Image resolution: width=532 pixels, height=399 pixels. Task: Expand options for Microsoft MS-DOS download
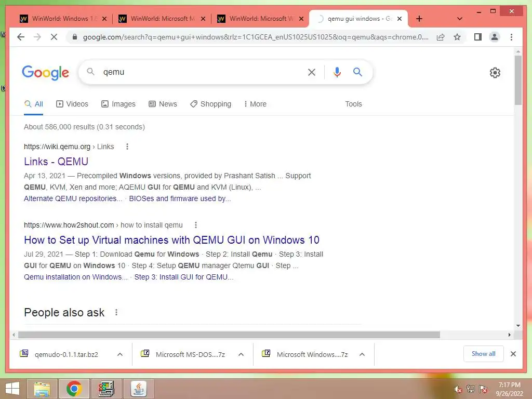pos(241,354)
